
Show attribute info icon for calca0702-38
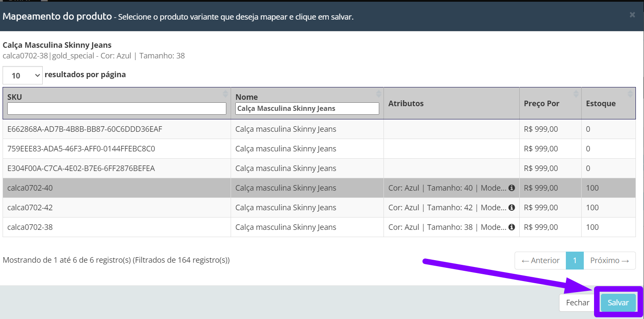click(x=512, y=227)
